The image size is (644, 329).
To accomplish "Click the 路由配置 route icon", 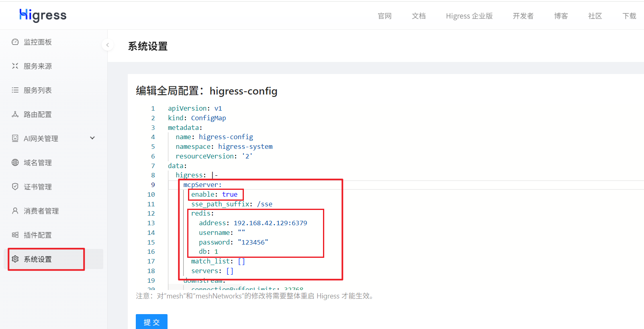I will tap(15, 114).
